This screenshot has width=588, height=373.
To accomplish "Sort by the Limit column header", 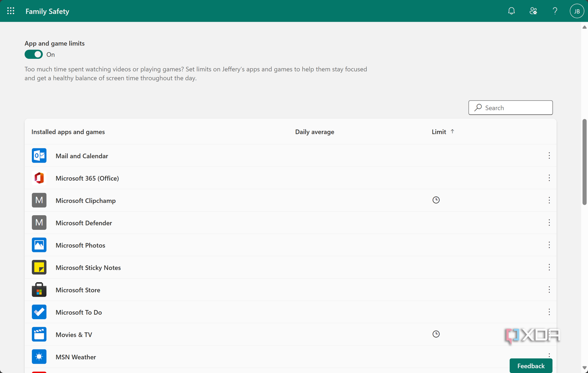I will pyautogui.click(x=439, y=132).
